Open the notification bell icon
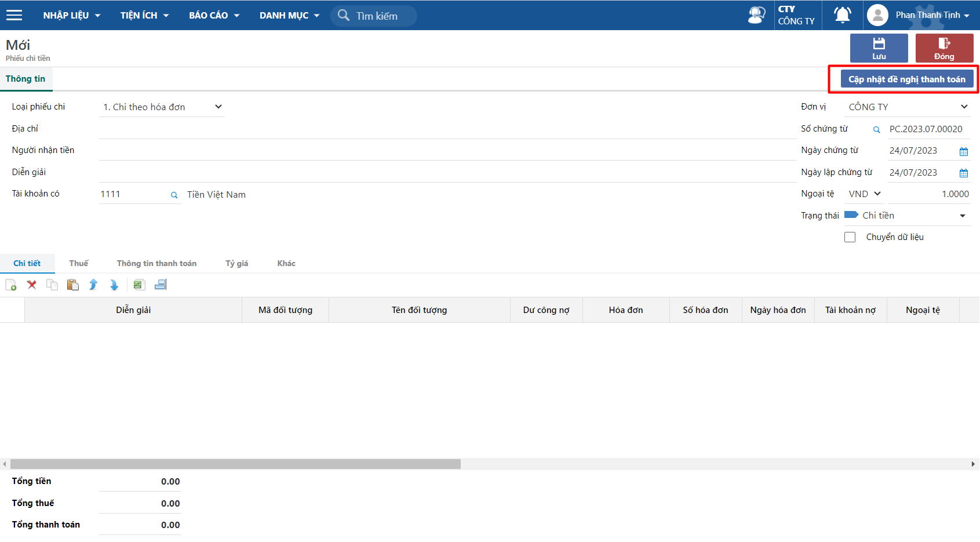980x542 pixels. click(842, 15)
